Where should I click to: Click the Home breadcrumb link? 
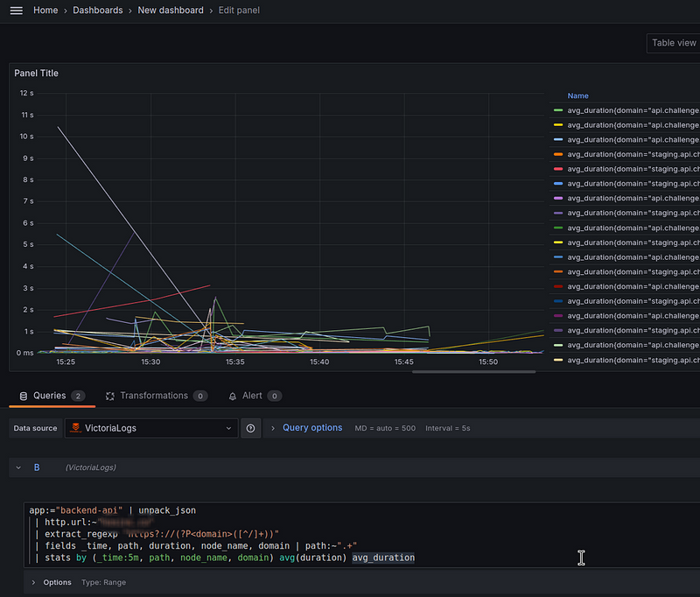coord(45,11)
